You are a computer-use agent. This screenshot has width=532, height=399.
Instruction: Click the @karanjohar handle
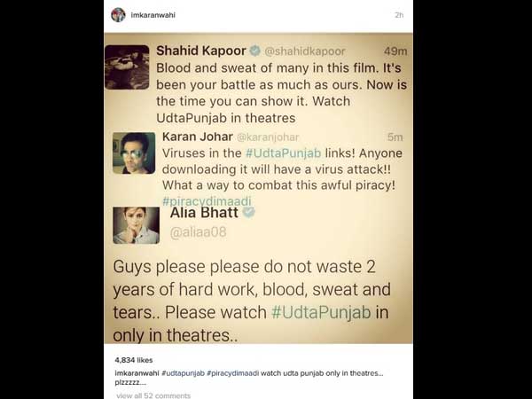point(268,137)
